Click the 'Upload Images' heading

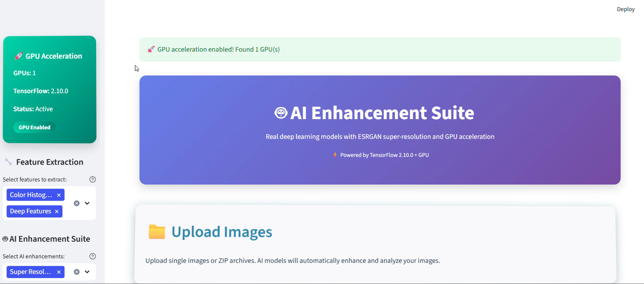222,232
